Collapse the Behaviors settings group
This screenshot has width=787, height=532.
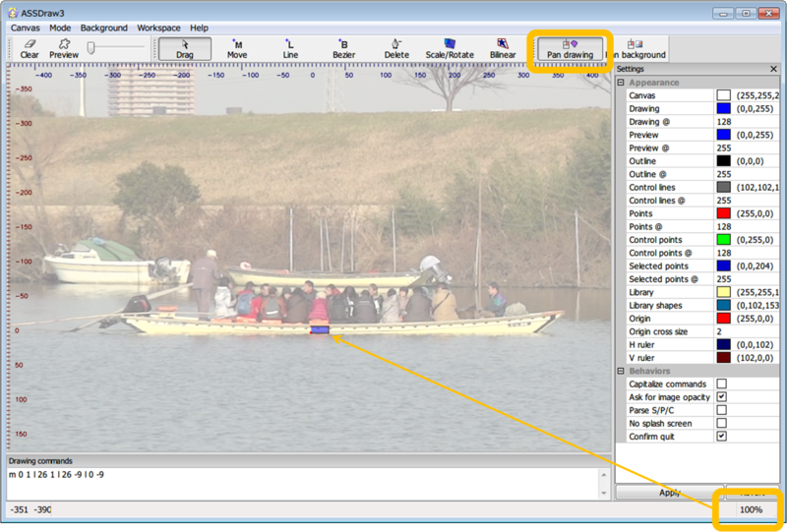click(621, 371)
